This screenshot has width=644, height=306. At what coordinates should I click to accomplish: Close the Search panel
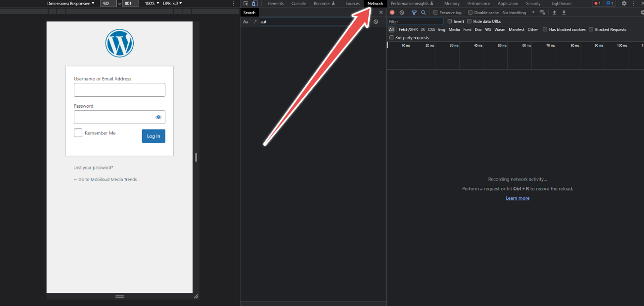tap(381, 13)
